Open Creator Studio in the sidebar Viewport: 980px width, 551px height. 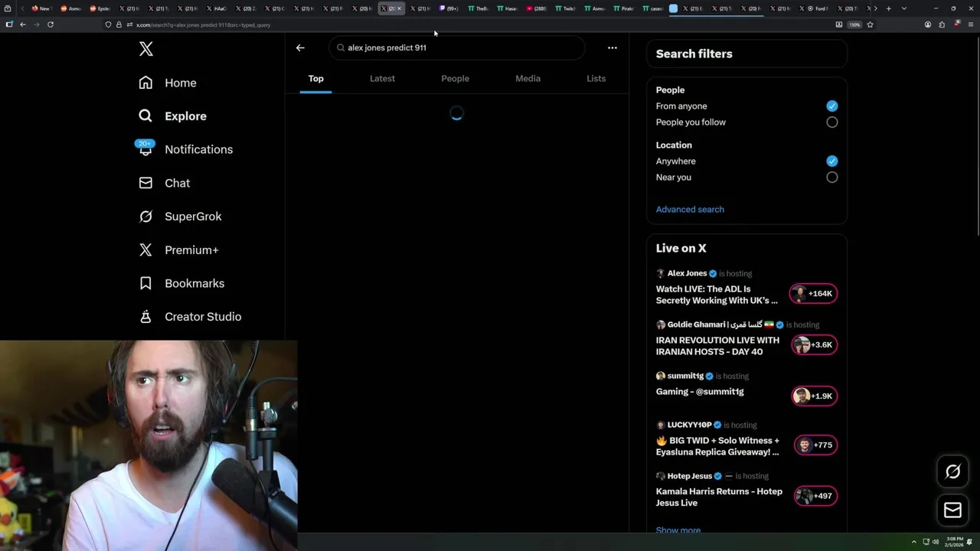click(191, 317)
